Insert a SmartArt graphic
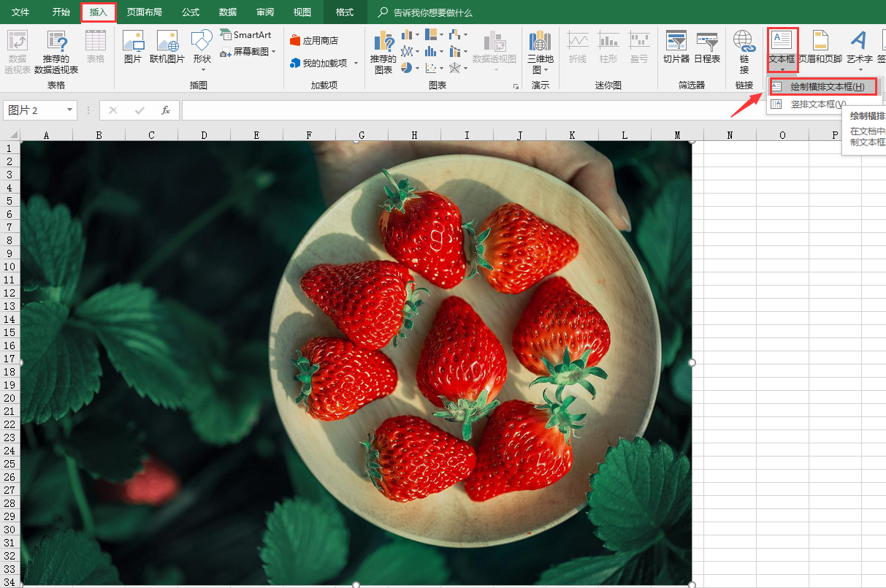This screenshot has height=588, width=886. [x=245, y=34]
